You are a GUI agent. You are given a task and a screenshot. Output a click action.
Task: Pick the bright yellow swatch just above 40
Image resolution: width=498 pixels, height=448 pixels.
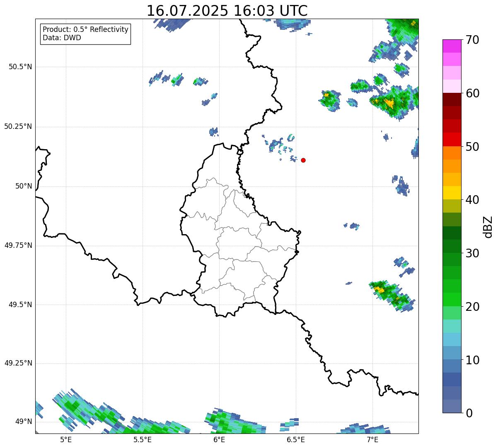(452, 193)
